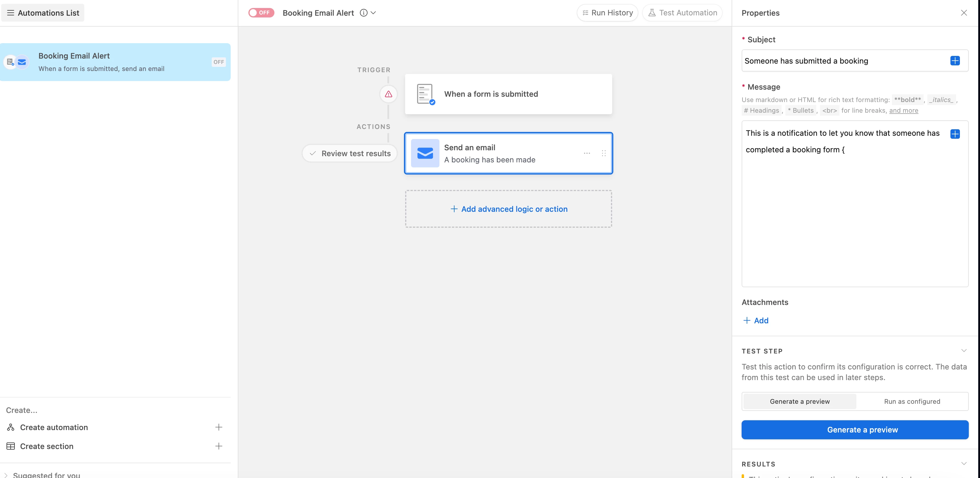Click Add advanced logic or action
The image size is (980, 478).
coord(509,209)
